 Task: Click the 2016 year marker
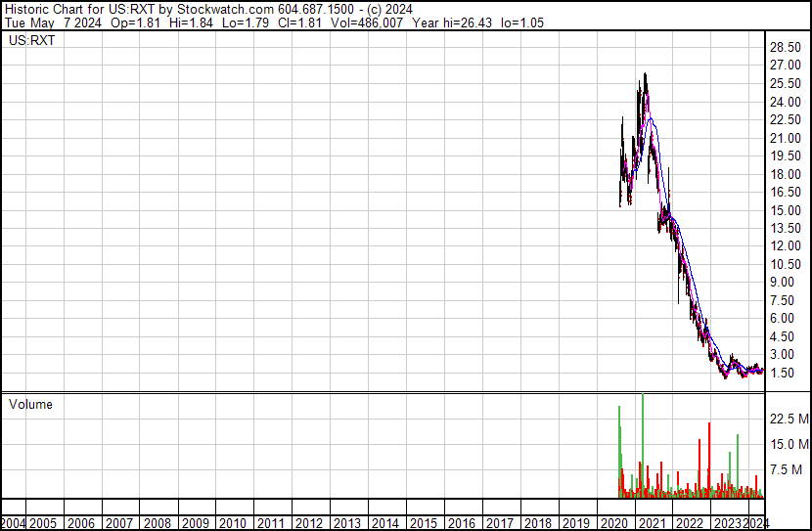(461, 523)
